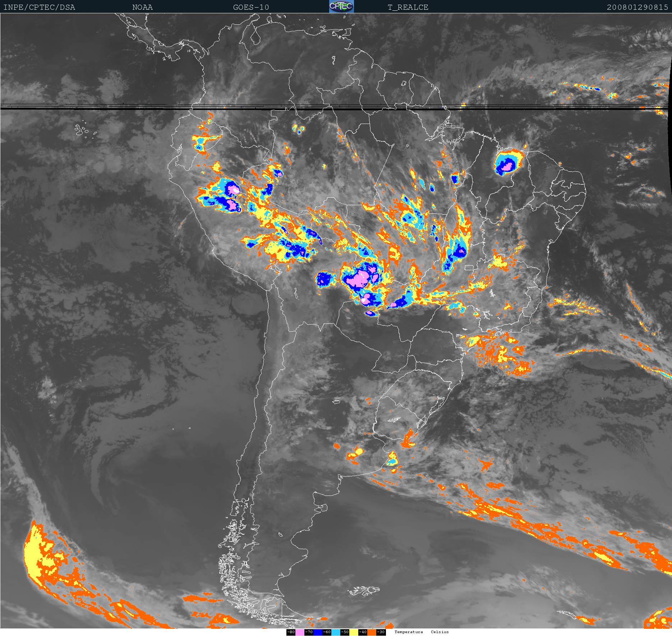The width and height of the screenshot is (672, 636).
Task: Click the Celsius unit label
Action: [x=440, y=632]
